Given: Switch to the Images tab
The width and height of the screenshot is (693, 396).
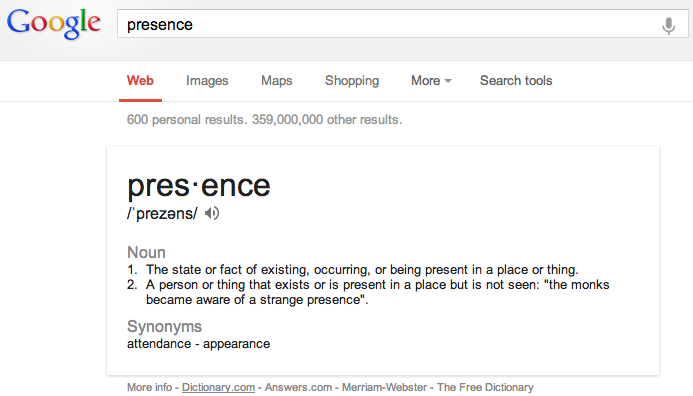Looking at the screenshot, I should tap(207, 80).
